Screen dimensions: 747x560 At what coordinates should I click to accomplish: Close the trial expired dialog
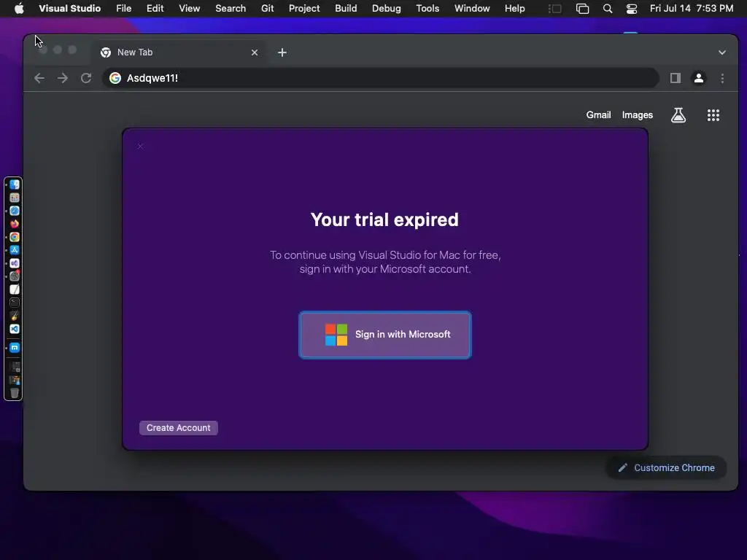pyautogui.click(x=140, y=146)
